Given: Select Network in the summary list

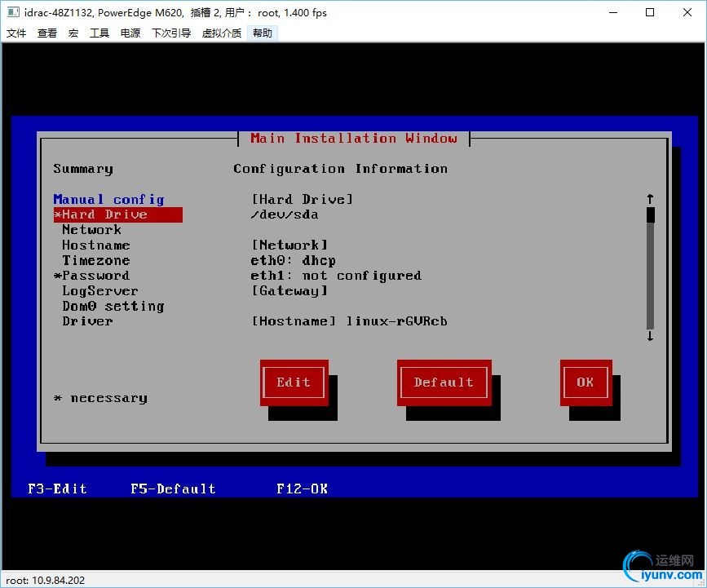Looking at the screenshot, I should point(91,230).
